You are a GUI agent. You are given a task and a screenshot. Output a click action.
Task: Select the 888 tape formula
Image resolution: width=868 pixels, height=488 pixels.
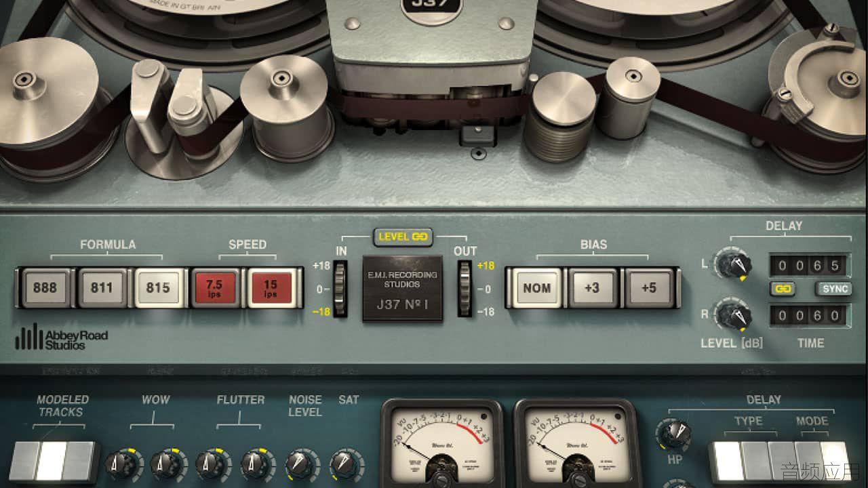[x=45, y=287]
